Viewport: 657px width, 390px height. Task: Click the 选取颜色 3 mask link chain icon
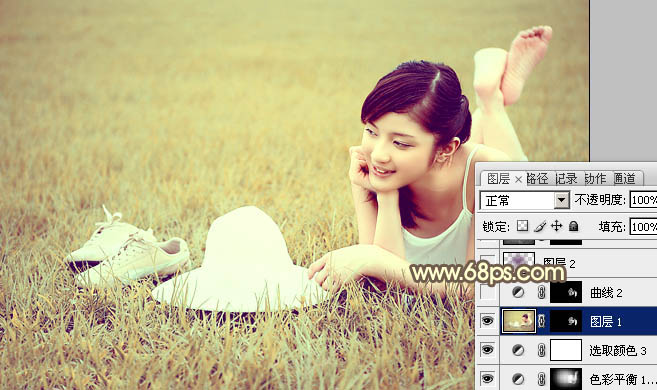541,350
